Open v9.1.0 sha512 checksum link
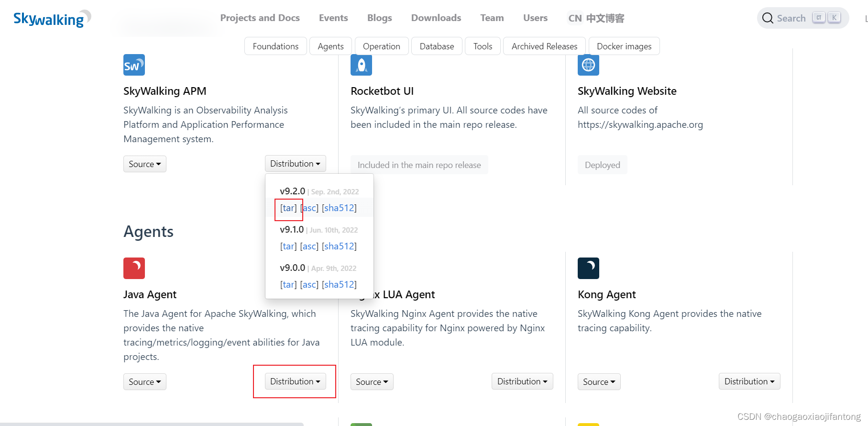This screenshot has width=868, height=426. click(x=339, y=246)
